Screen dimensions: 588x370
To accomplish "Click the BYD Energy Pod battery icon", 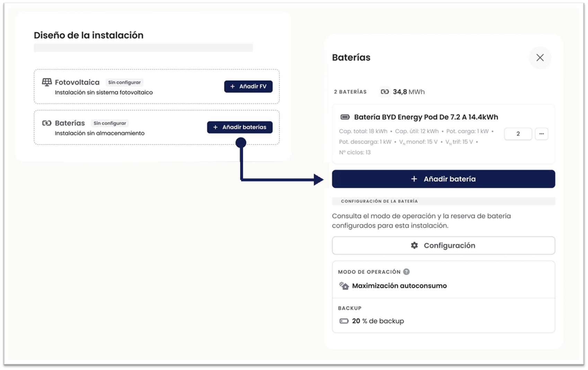I will tap(345, 117).
